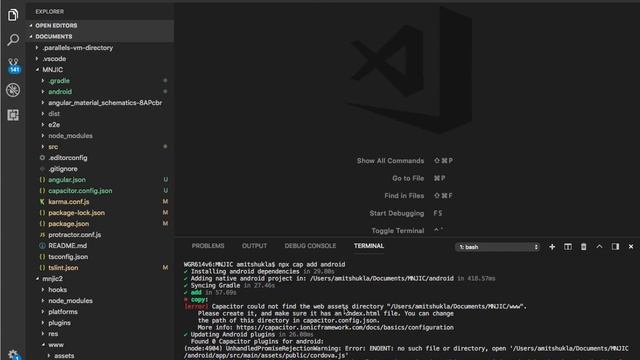Click the EXPLORER panel title

(x=50, y=12)
